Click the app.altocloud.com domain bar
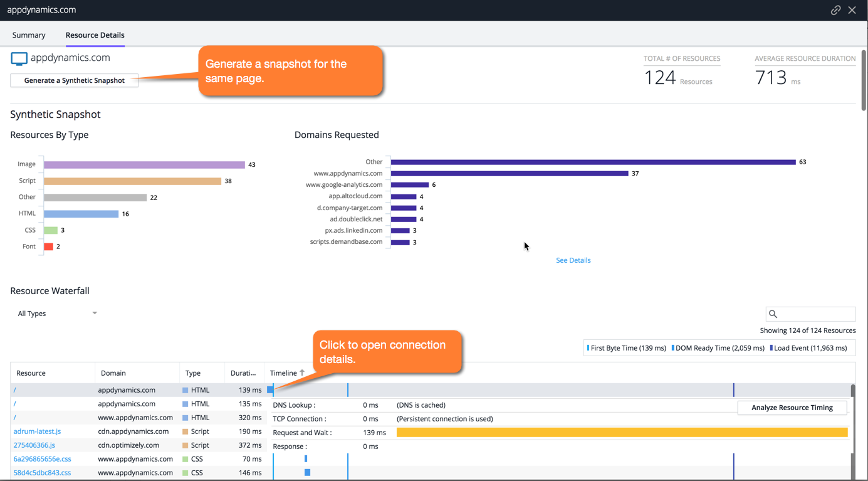Image resolution: width=868 pixels, height=481 pixels. tap(404, 196)
